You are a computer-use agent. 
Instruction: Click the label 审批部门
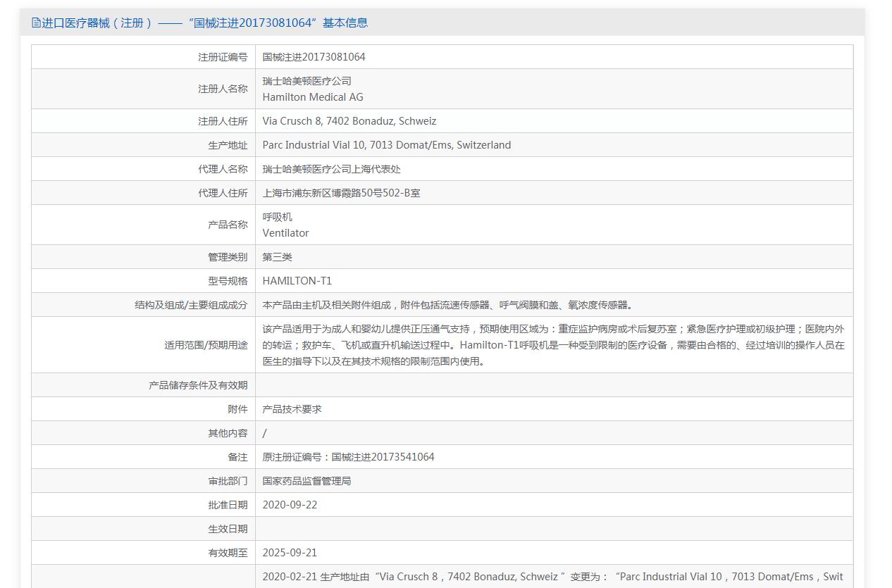(228, 481)
